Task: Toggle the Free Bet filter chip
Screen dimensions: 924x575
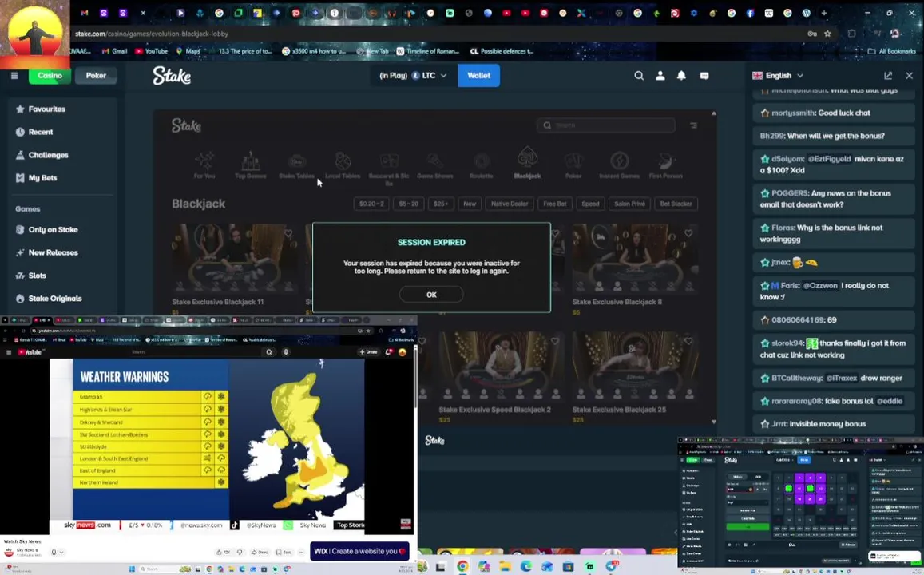Action: coord(554,204)
